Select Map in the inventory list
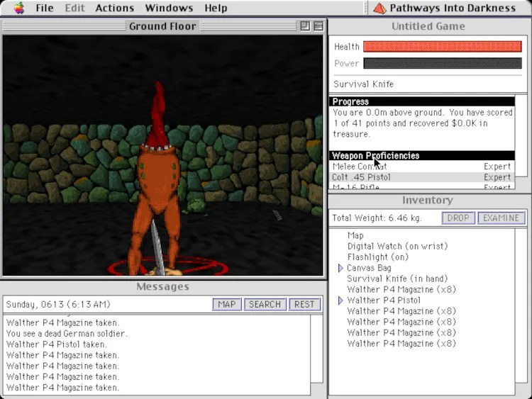This screenshot has width=532, height=399. (355, 235)
